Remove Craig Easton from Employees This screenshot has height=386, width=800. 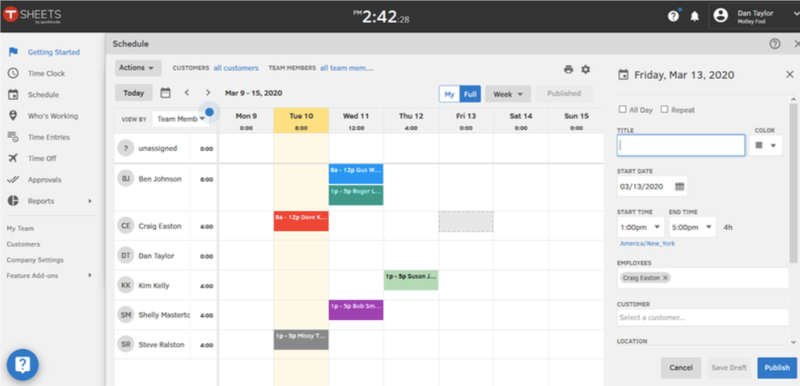point(665,278)
